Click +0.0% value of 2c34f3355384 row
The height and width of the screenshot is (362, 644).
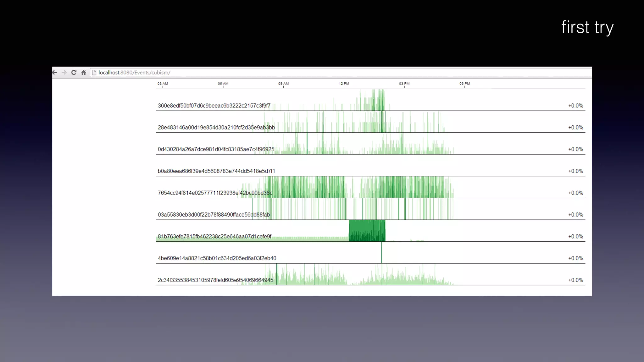point(575,280)
